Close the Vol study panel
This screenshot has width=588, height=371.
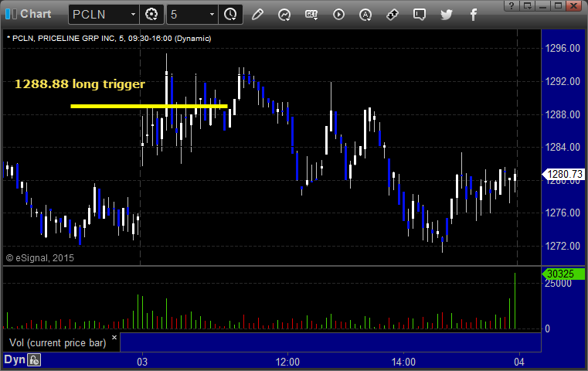pos(114,337)
